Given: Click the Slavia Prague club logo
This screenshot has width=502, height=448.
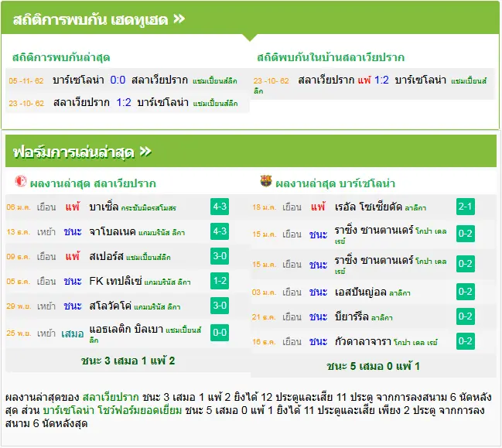Looking at the screenshot, I should (21, 181).
